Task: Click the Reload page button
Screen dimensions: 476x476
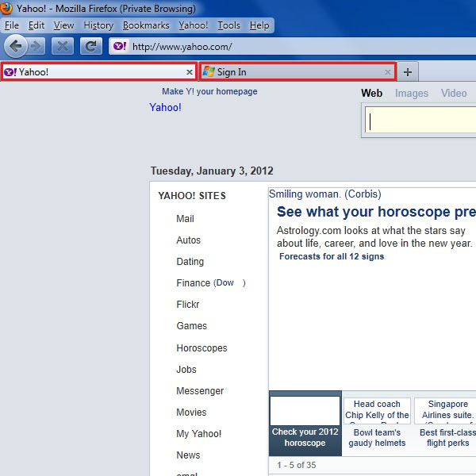Action: tap(90, 46)
